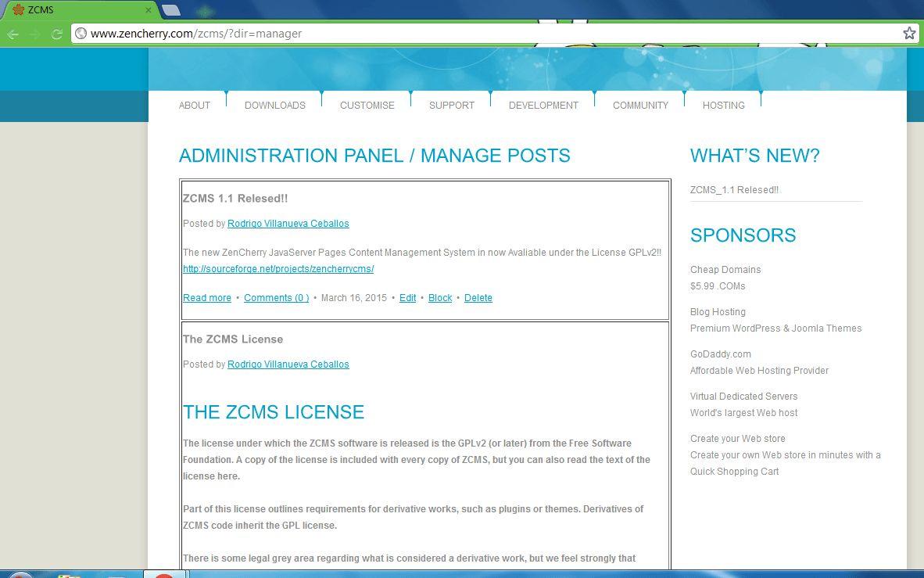Click the Quick Shopping Cart text
Image resolution: width=924 pixels, height=578 pixels.
pyautogui.click(x=734, y=472)
